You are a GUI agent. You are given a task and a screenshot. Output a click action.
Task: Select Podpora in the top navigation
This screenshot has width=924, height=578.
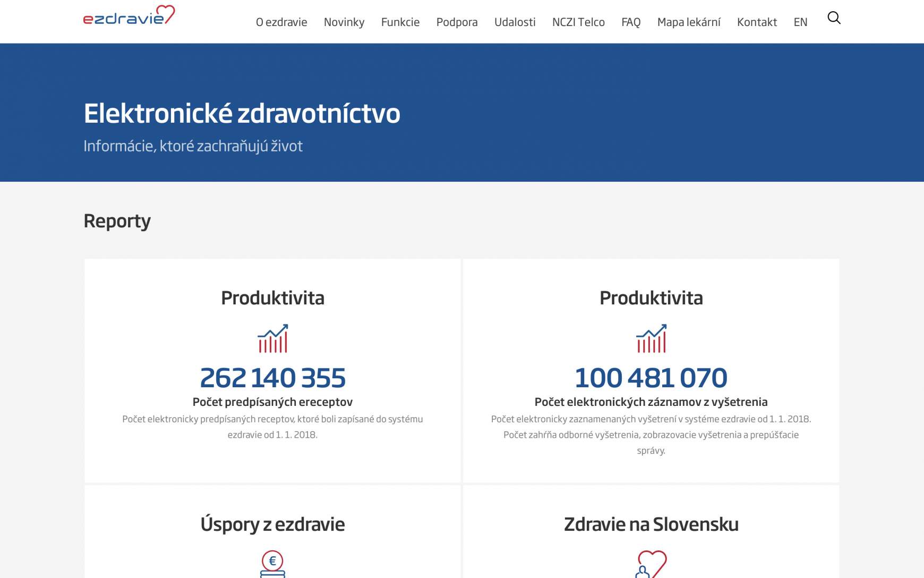pyautogui.click(x=457, y=22)
